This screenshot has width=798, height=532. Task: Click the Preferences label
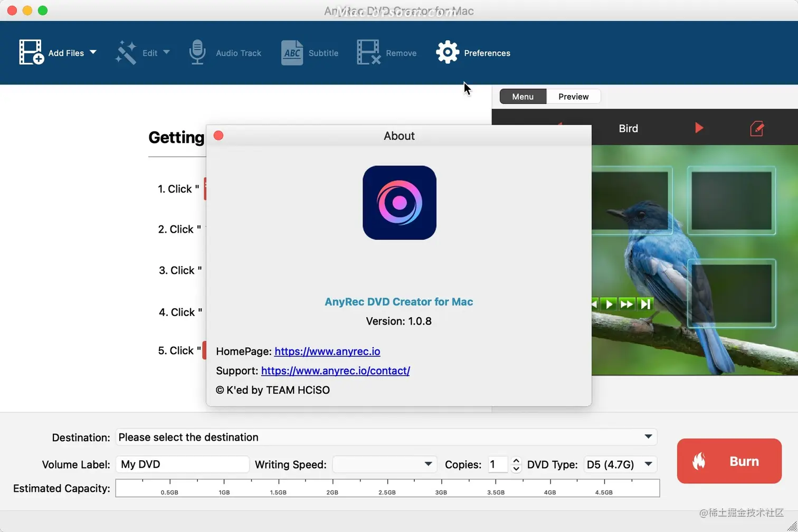(487, 53)
